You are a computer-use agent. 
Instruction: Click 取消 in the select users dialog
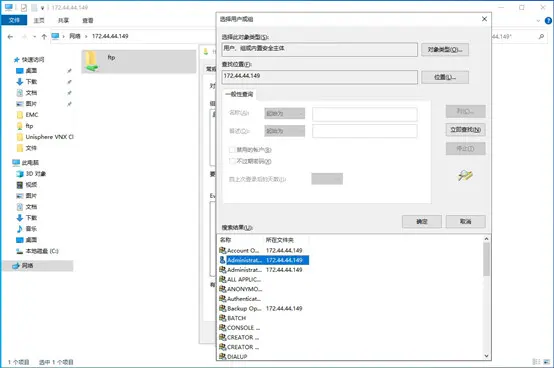(465, 221)
